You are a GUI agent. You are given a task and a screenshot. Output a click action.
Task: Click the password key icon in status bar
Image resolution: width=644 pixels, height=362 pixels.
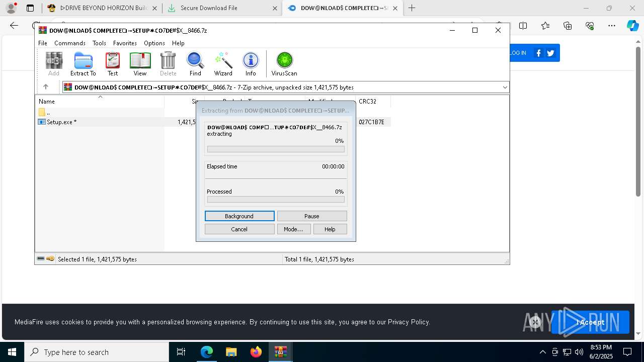coord(50,259)
